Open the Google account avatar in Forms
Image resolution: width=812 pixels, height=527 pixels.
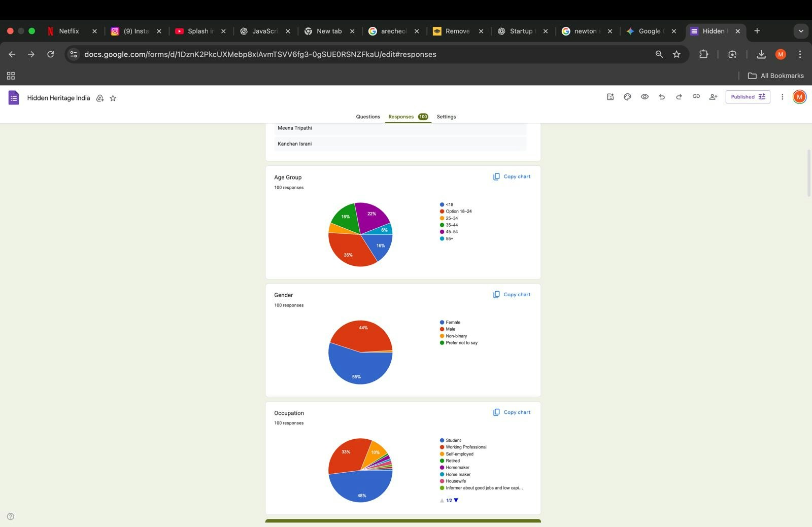[x=799, y=97]
